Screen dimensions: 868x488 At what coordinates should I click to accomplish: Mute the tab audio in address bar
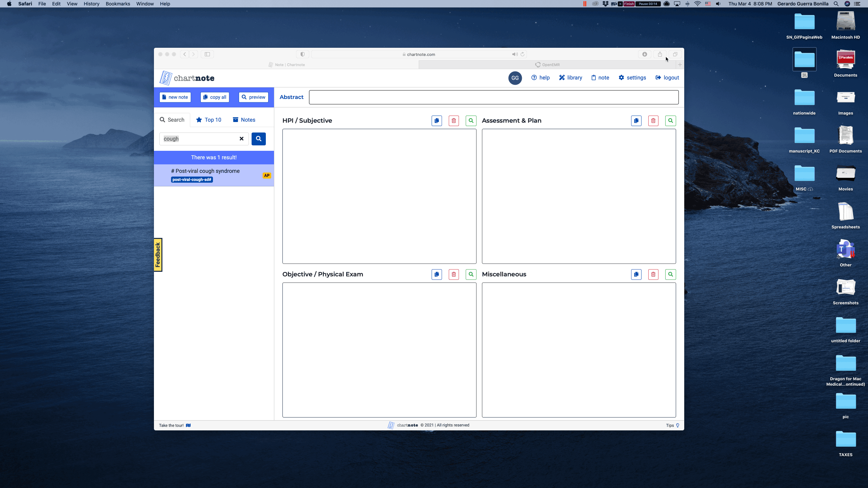click(x=515, y=54)
